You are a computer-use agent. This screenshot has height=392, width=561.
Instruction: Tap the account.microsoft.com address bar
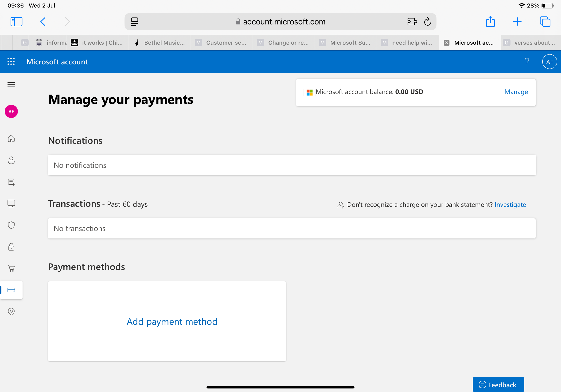tap(280, 22)
